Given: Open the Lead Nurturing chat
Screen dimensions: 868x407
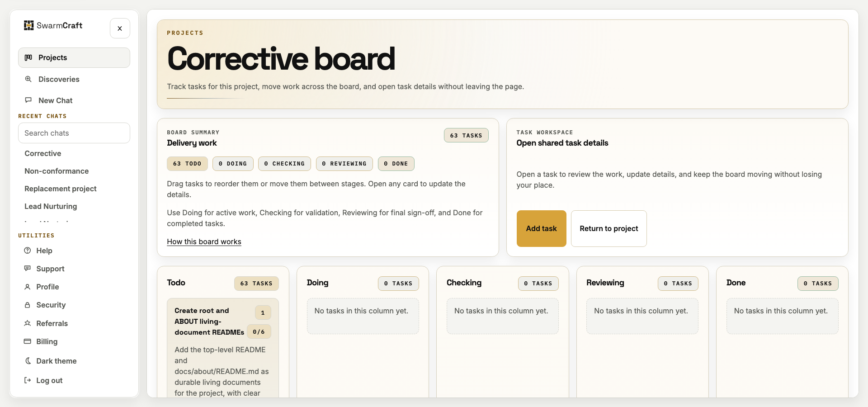Looking at the screenshot, I should [x=51, y=206].
